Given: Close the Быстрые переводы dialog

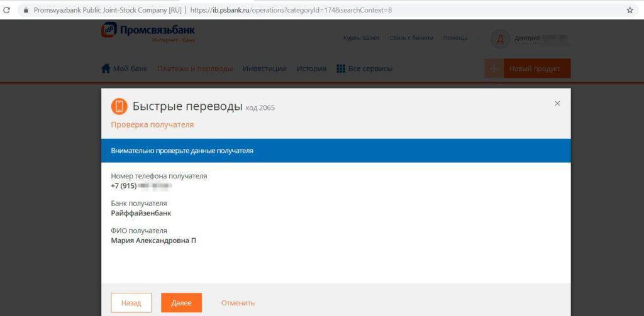Looking at the screenshot, I should coord(557,104).
